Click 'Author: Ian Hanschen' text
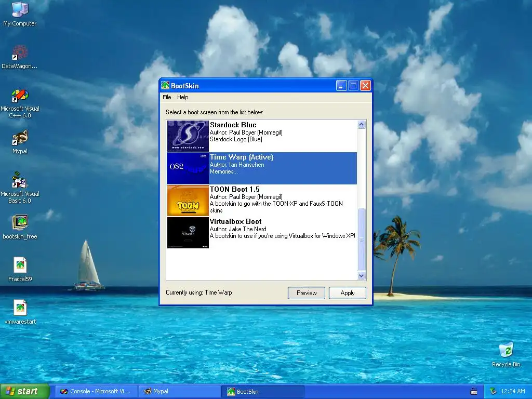Image resolution: width=532 pixels, height=399 pixels. (237, 165)
